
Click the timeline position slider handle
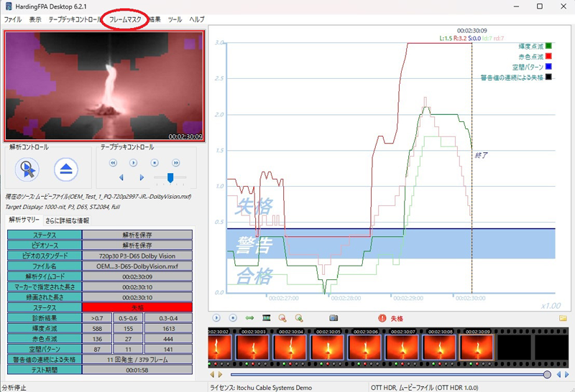tap(547, 375)
